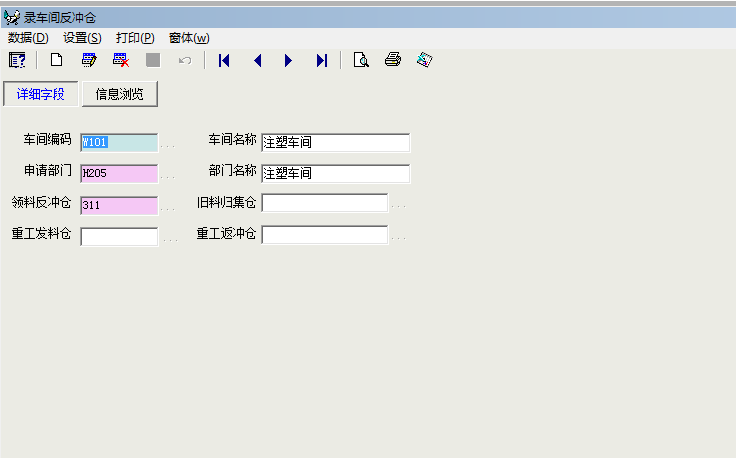736x458 pixels.
Task: Switch to the 信息浏览 tab
Action: [119, 94]
